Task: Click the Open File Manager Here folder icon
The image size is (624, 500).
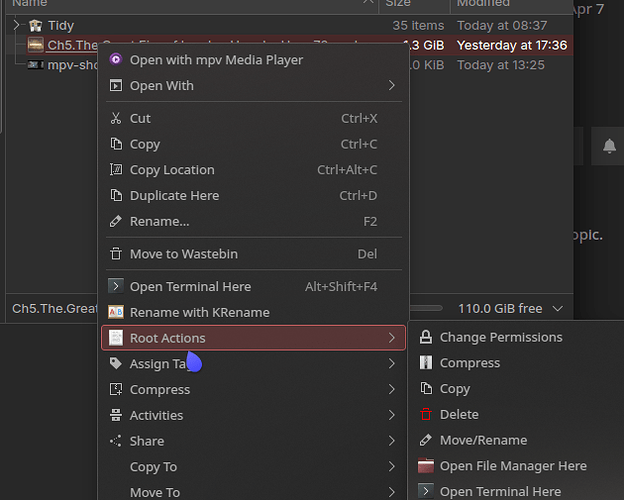Action: (x=426, y=466)
